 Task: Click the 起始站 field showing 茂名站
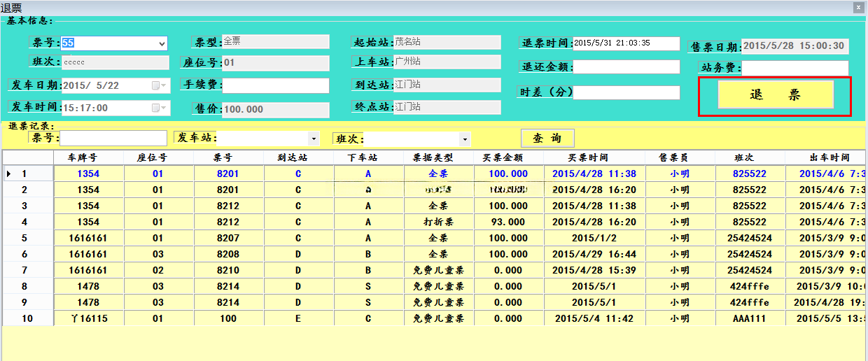pyautogui.click(x=447, y=41)
